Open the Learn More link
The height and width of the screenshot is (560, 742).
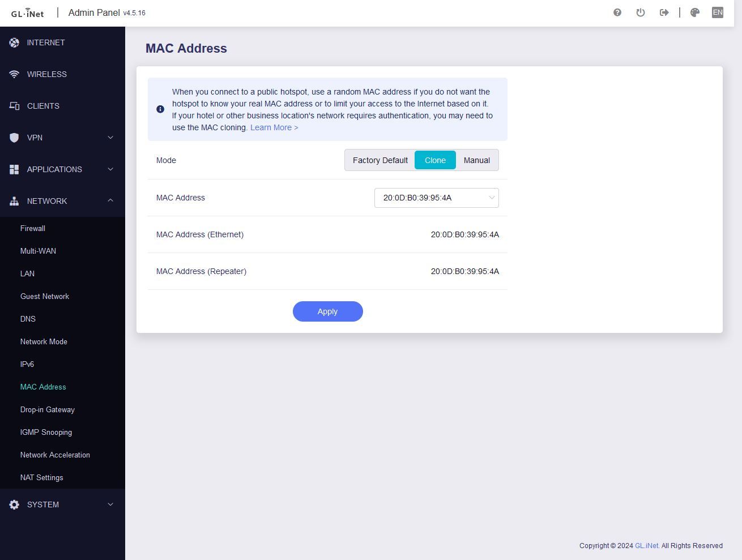pos(274,127)
